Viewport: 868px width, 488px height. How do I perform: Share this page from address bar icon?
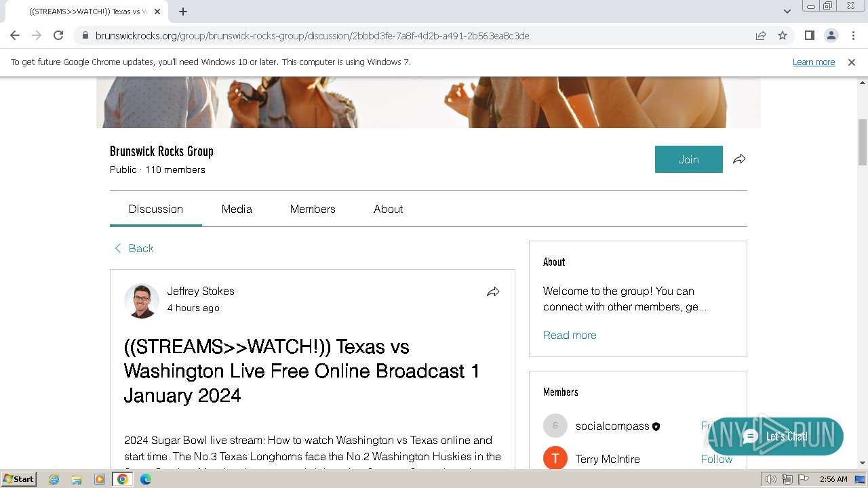pyautogui.click(x=761, y=35)
